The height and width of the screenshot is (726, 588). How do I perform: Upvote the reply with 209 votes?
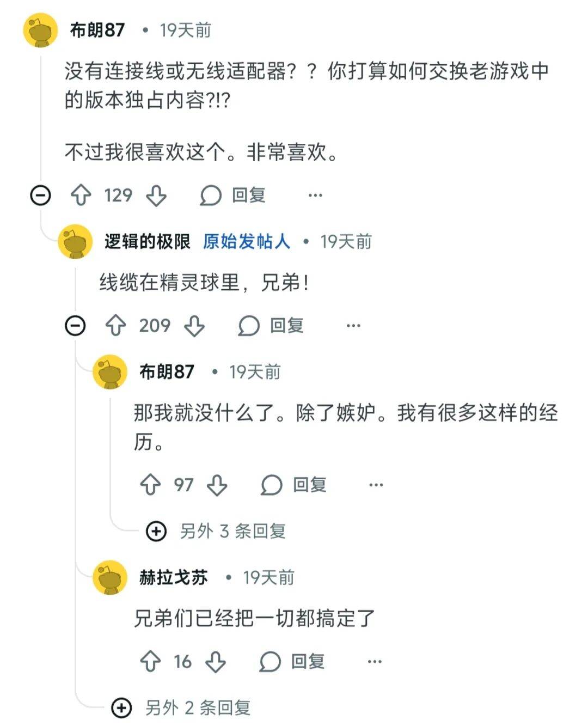(115, 326)
